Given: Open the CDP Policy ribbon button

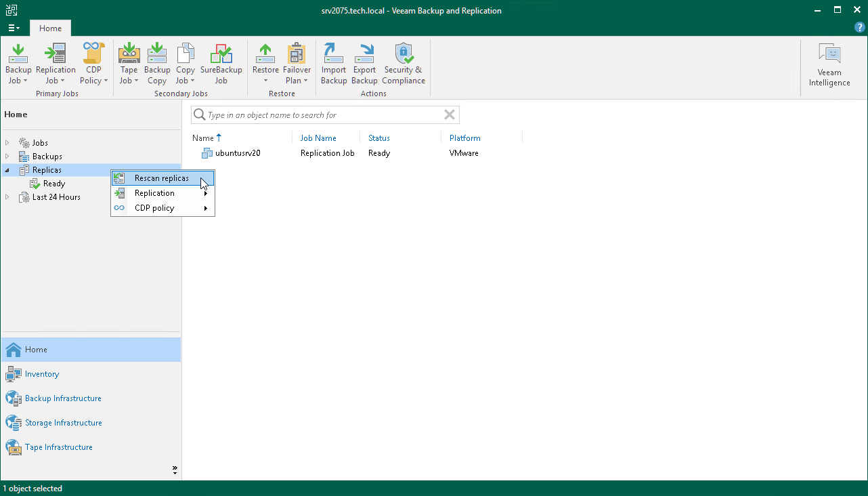Looking at the screenshot, I should [93, 64].
